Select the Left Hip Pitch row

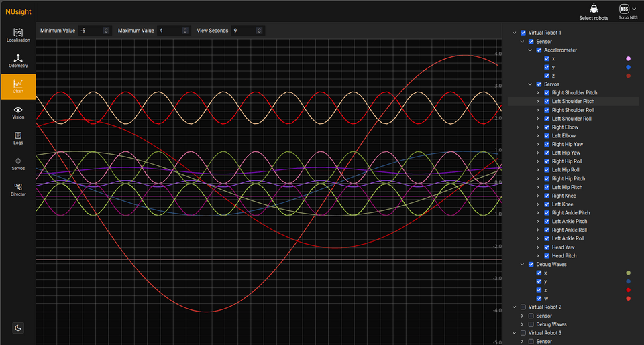(x=574, y=187)
